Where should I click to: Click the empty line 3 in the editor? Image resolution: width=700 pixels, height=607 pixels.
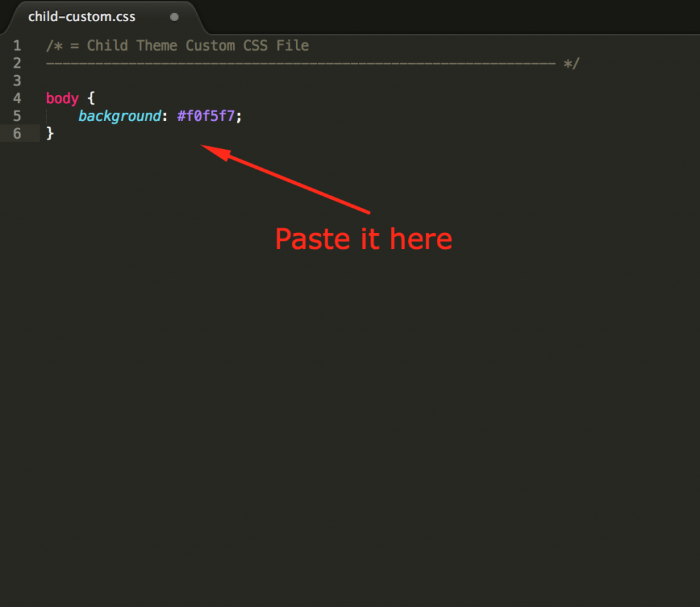[357, 81]
